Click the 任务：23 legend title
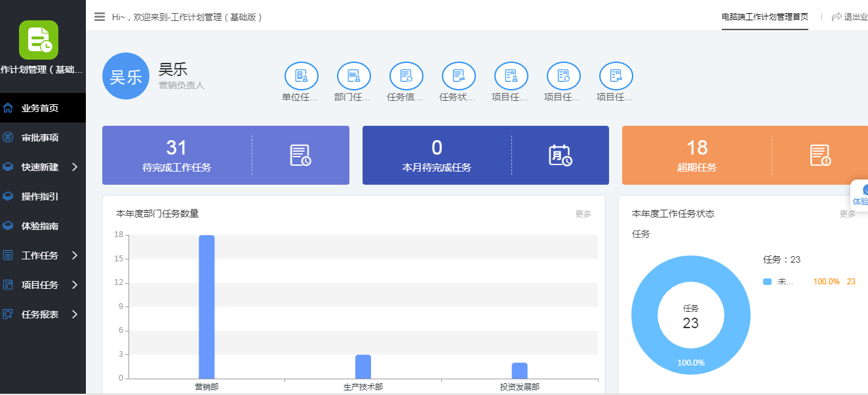Image resolution: width=868 pixels, height=395 pixels. pos(782,259)
